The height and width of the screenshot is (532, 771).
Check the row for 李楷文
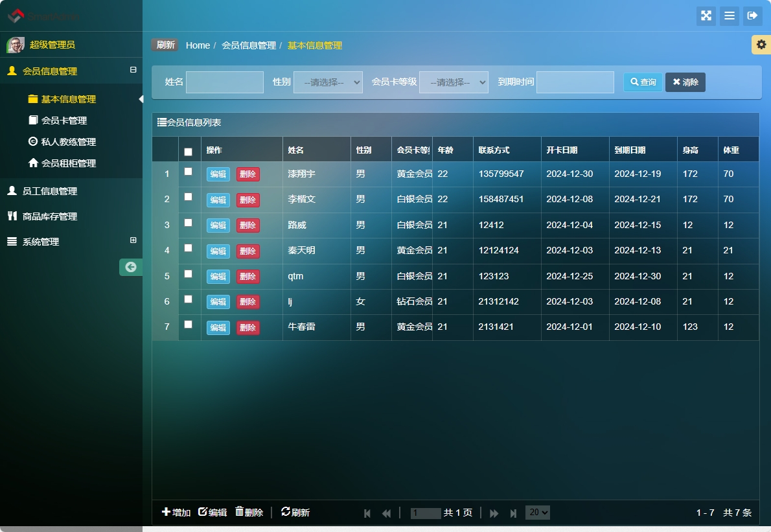pos(188,197)
